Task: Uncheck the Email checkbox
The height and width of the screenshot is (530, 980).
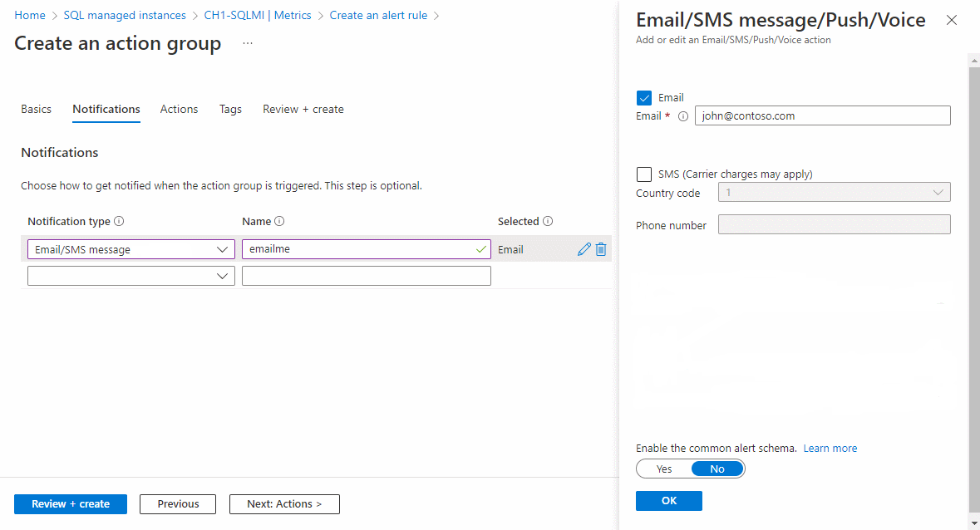Action: [644, 98]
